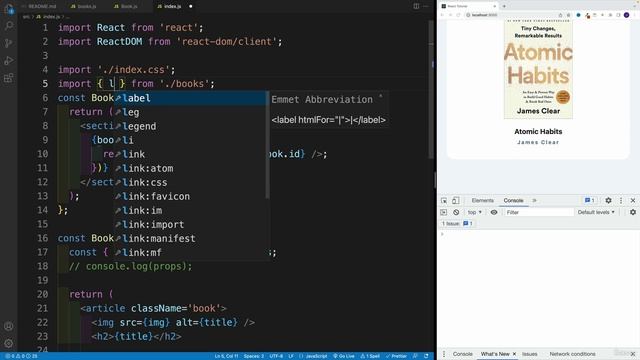The width and height of the screenshot is (640, 360).
Task: Open drawer Issues tab
Action: (x=529, y=354)
